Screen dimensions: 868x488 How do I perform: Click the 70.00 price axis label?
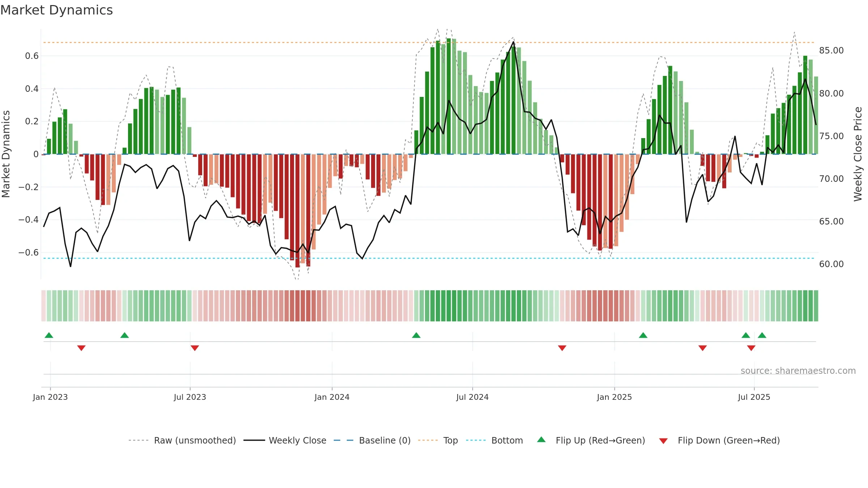(831, 179)
